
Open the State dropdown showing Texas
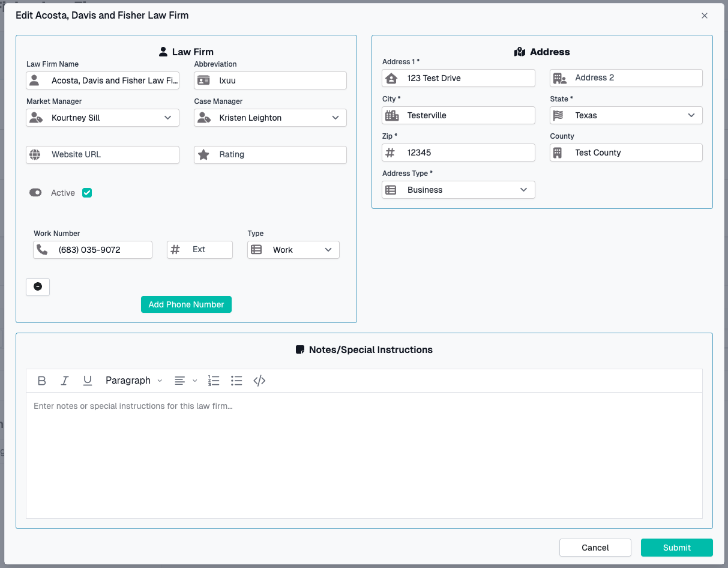click(626, 115)
